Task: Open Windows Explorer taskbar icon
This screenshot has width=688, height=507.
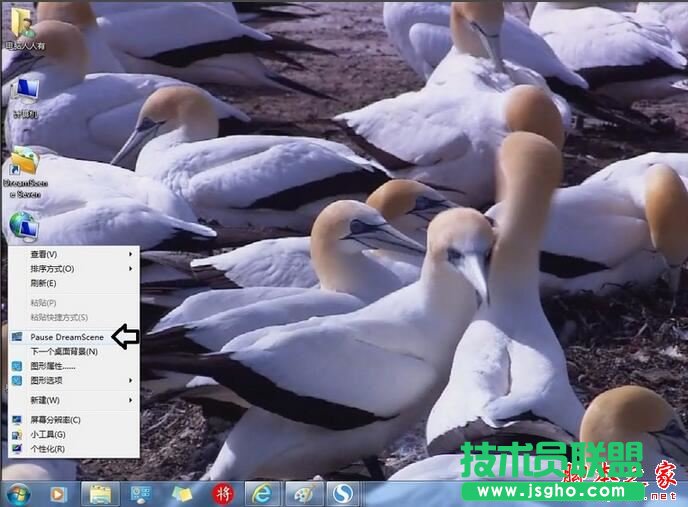Action: (x=100, y=493)
